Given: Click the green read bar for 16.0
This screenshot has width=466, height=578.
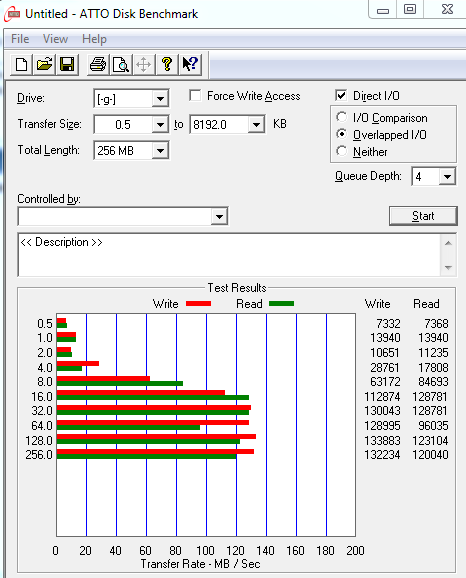Looking at the screenshot, I should click(153, 398).
